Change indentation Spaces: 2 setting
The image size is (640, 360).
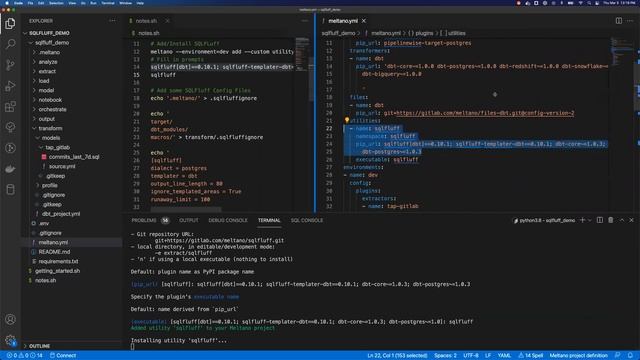(445, 356)
